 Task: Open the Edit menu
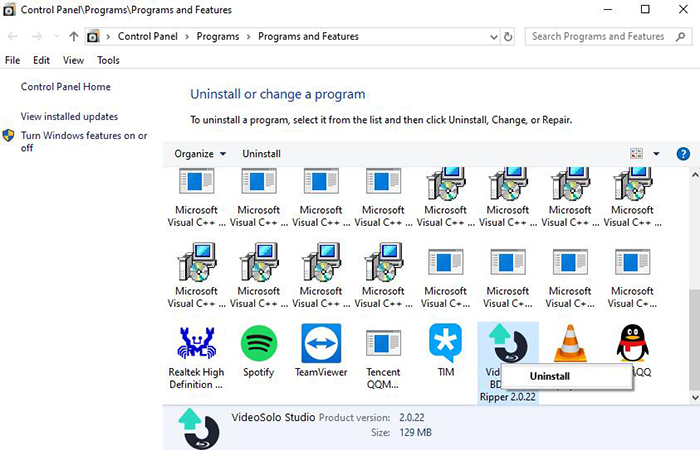[42, 60]
